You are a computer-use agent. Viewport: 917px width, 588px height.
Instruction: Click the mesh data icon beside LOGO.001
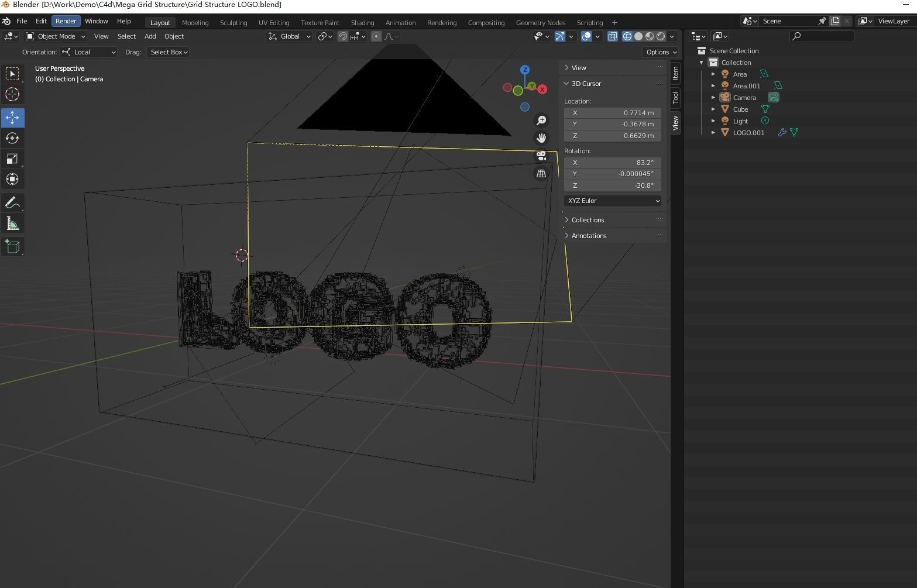coord(794,132)
